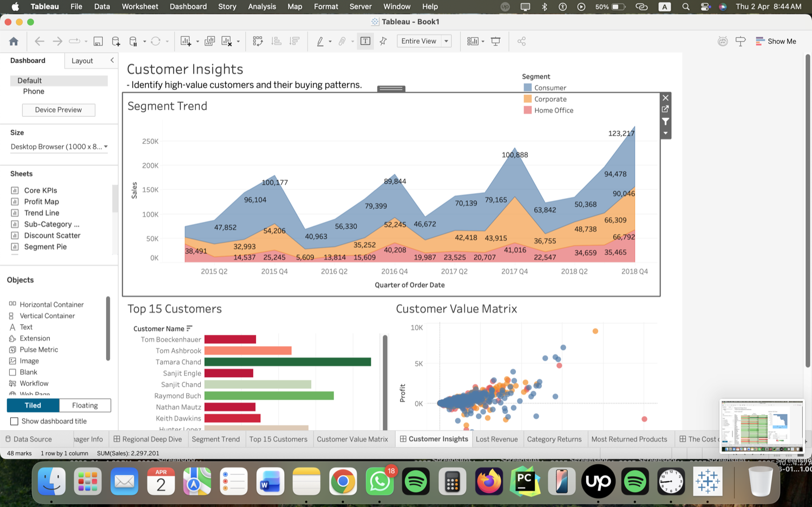The image size is (812, 507).
Task: Swap rows and columns
Action: pyautogui.click(x=258, y=41)
